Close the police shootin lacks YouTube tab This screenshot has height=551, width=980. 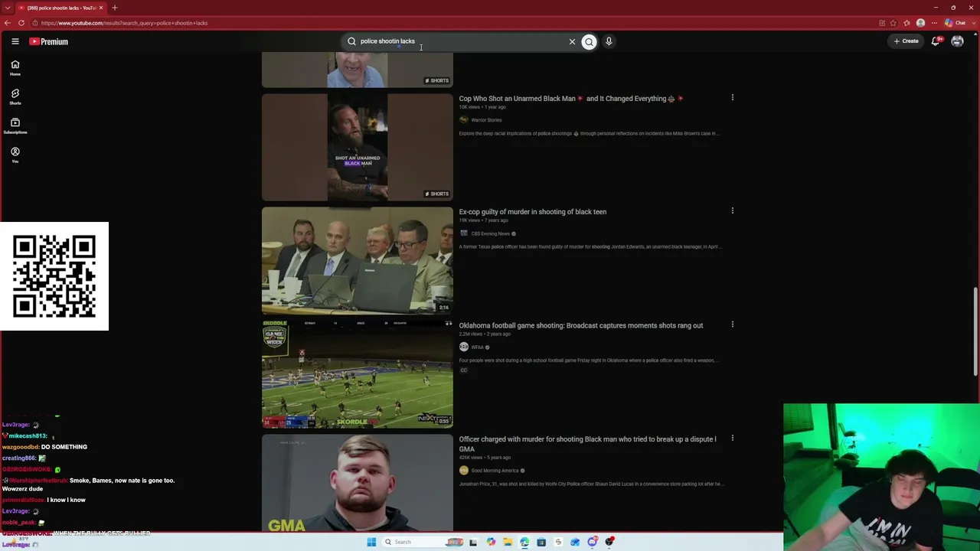(x=101, y=8)
